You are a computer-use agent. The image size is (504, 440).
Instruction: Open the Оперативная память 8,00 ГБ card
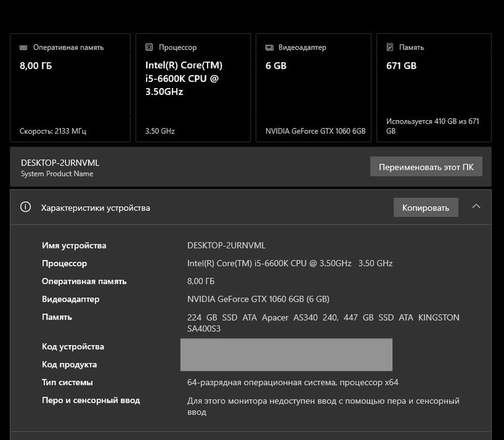coord(70,87)
